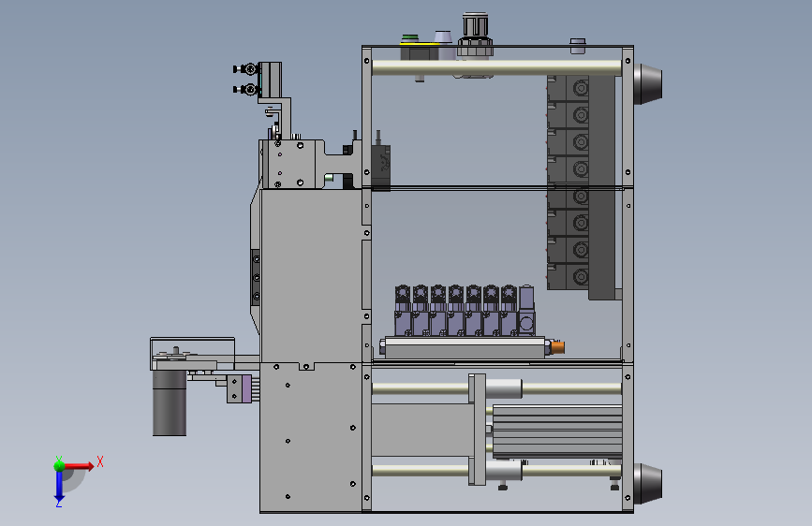The image size is (812, 526).
Task: Click the blue Z axis arrow on the triad
Action: pos(59,487)
